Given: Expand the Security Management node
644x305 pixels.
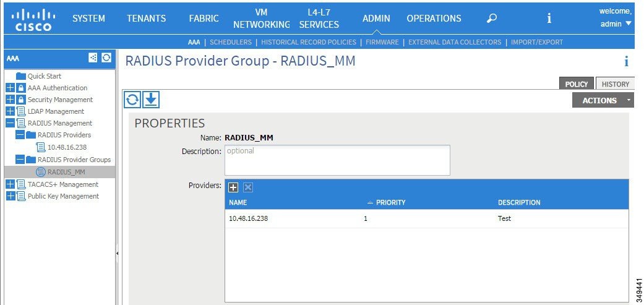Looking at the screenshot, I should click(x=11, y=100).
